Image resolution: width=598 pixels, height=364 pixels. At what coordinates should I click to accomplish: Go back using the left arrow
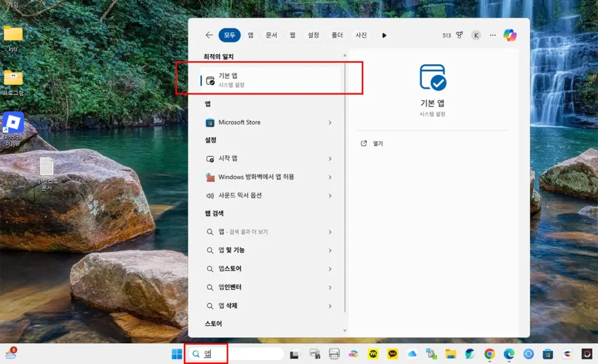209,35
